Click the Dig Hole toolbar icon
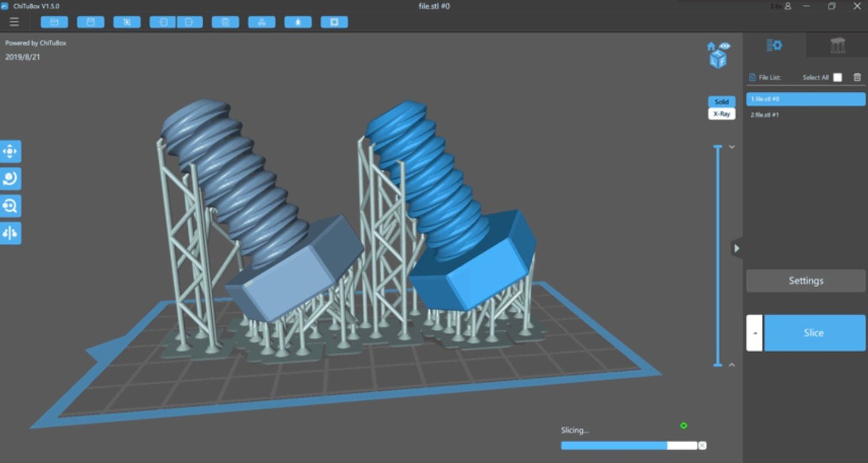The width and height of the screenshot is (868, 463). 334,22
